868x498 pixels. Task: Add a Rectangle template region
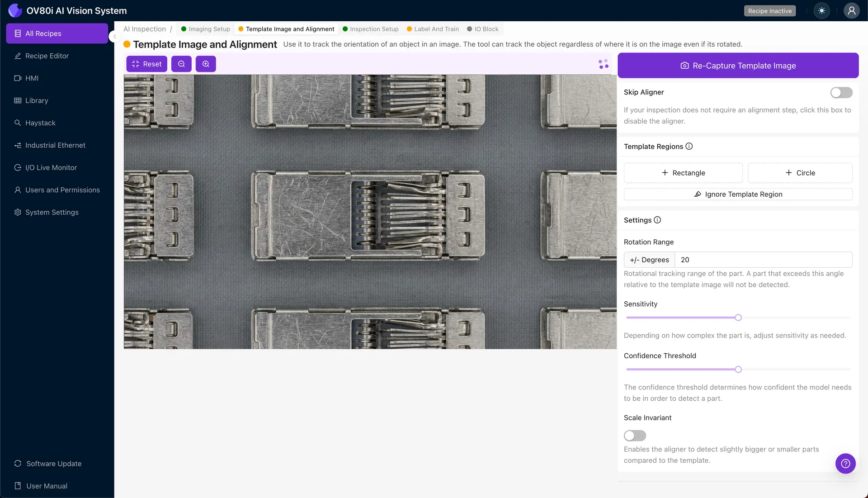click(683, 173)
